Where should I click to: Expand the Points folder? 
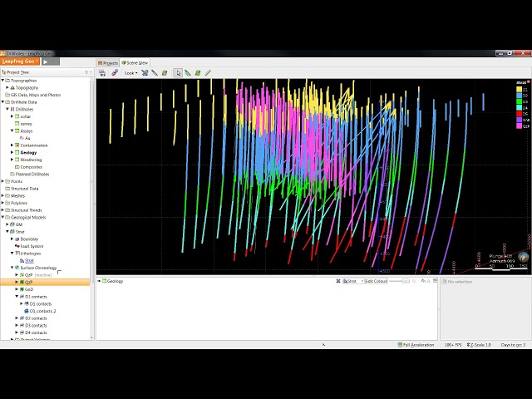point(3,181)
